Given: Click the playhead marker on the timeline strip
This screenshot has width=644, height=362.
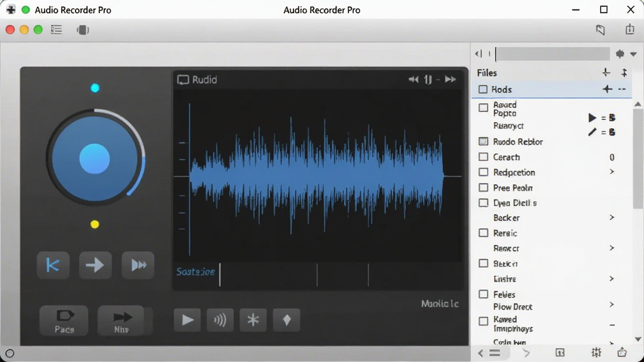Looking at the screenshot, I should click(219, 275).
